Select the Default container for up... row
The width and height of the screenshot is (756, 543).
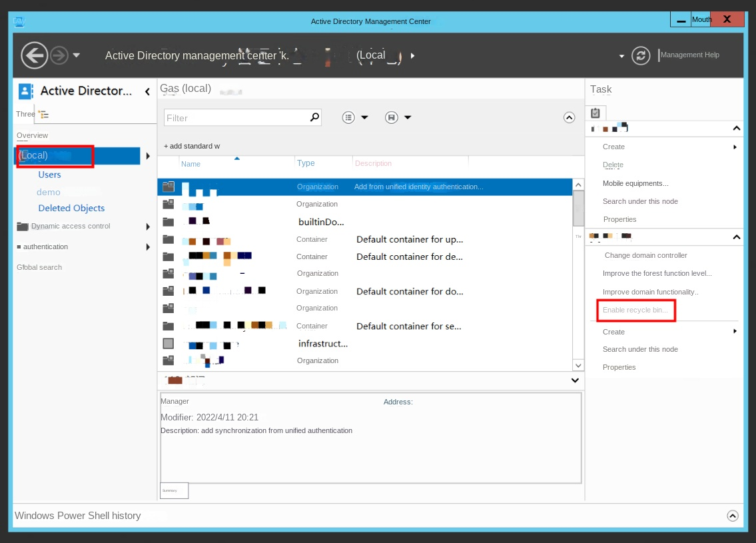click(364, 240)
